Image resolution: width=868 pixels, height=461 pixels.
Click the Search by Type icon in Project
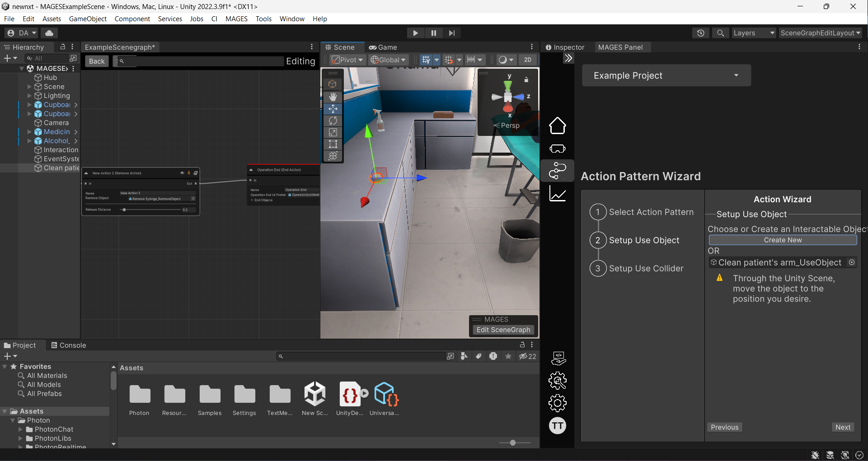tap(464, 356)
